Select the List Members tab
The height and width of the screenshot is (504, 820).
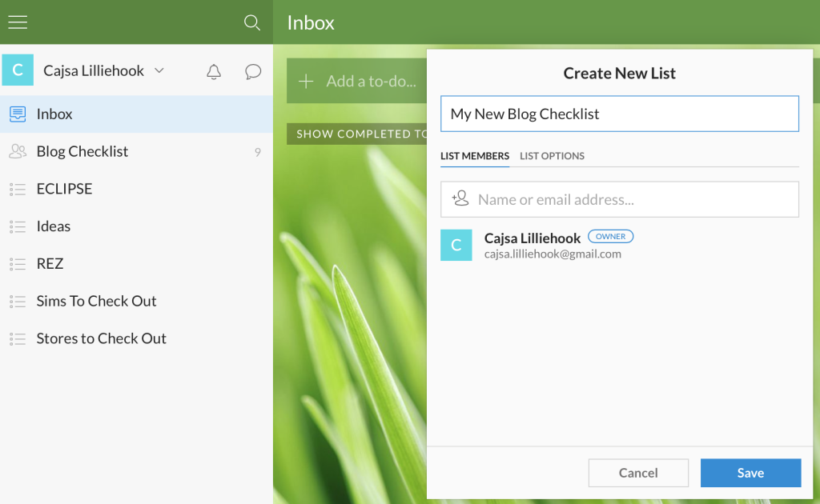[475, 156]
